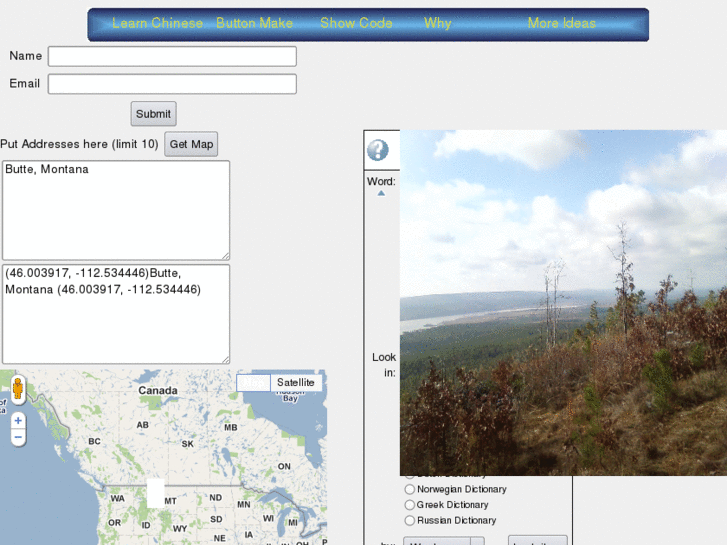The image size is (727, 545).
Task: Select the Greek Dictionary radio button
Action: point(409,505)
